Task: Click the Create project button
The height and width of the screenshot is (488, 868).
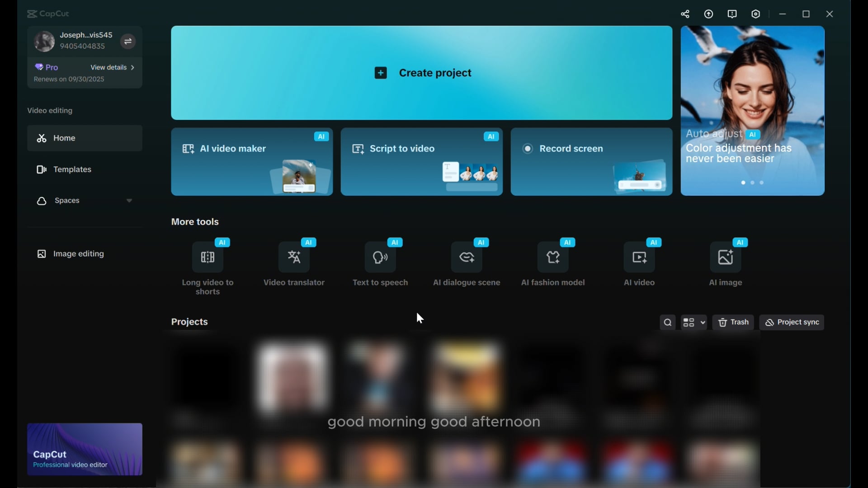Action: [x=422, y=73]
